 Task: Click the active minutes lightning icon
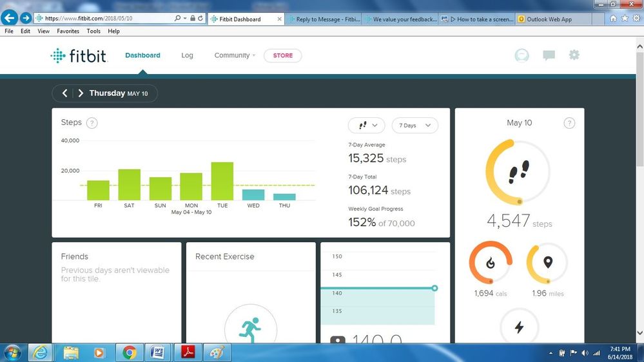[519, 327]
